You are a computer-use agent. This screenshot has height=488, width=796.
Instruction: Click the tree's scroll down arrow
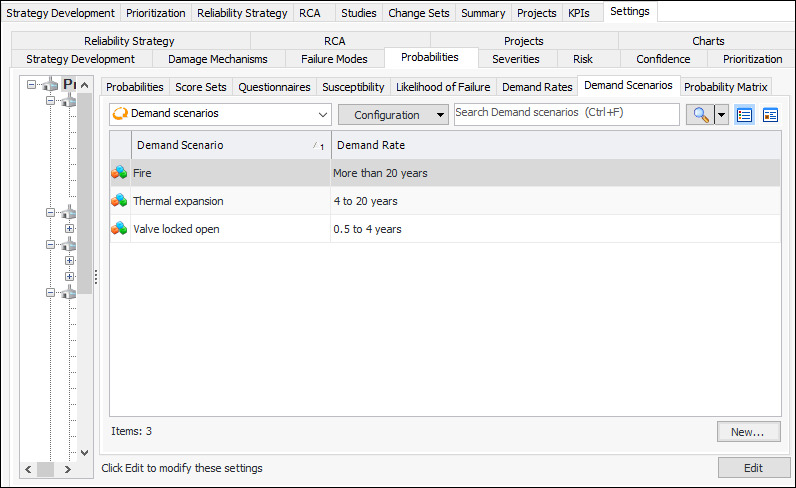pos(85,453)
